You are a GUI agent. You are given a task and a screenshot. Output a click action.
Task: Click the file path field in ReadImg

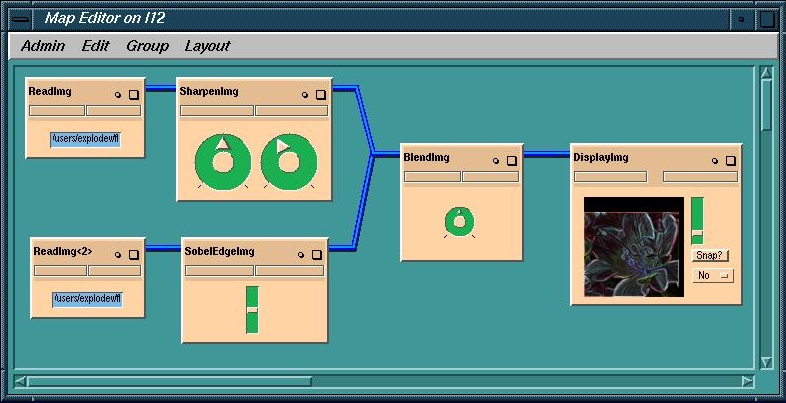click(x=86, y=140)
